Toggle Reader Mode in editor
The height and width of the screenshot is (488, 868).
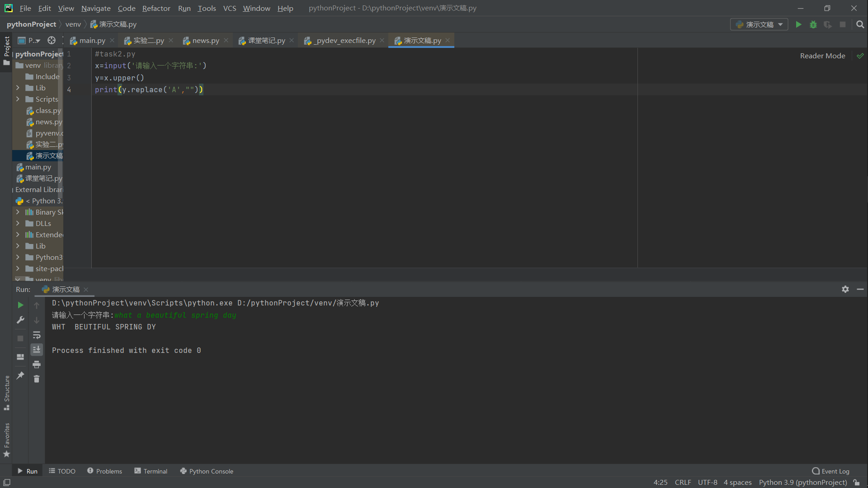click(x=822, y=56)
